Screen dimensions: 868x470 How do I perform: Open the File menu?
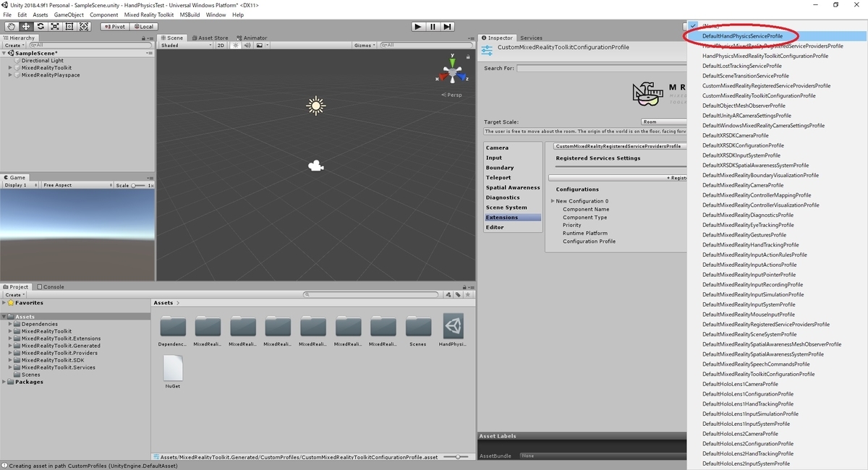[7, 14]
